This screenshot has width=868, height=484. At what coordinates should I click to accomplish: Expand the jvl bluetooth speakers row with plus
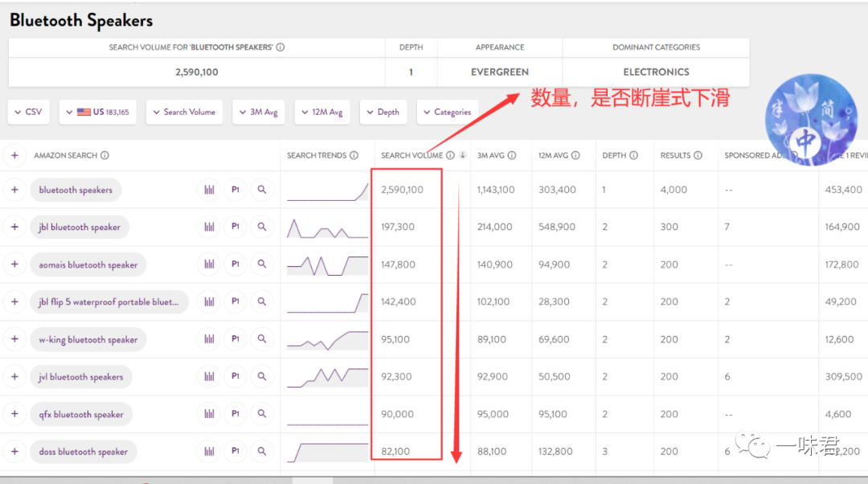[15, 376]
